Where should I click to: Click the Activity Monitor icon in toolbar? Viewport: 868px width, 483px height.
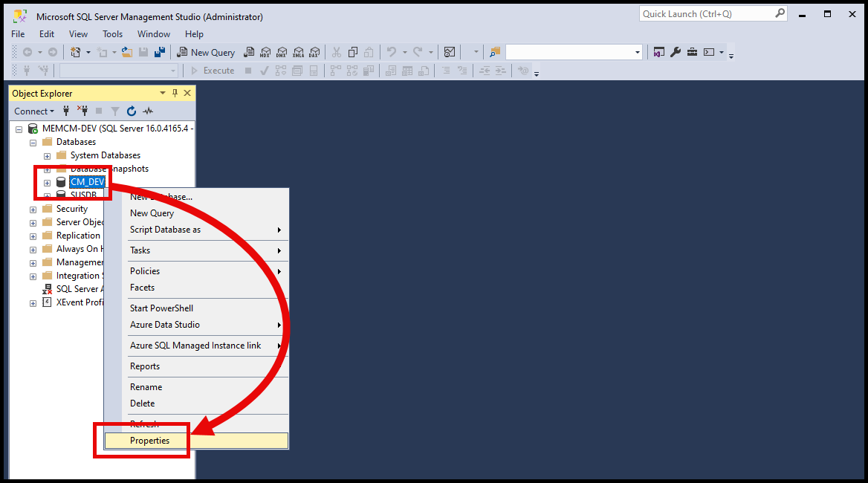tap(450, 52)
